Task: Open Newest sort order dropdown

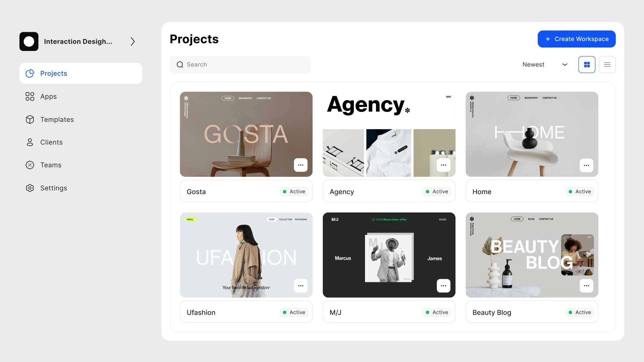Action: pyautogui.click(x=544, y=65)
